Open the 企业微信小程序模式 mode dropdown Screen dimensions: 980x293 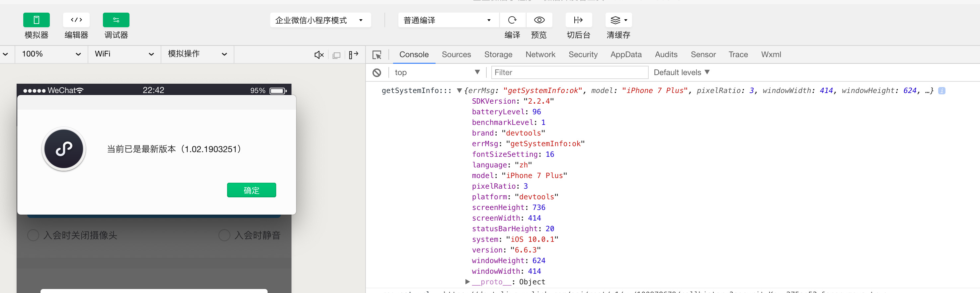coord(320,20)
